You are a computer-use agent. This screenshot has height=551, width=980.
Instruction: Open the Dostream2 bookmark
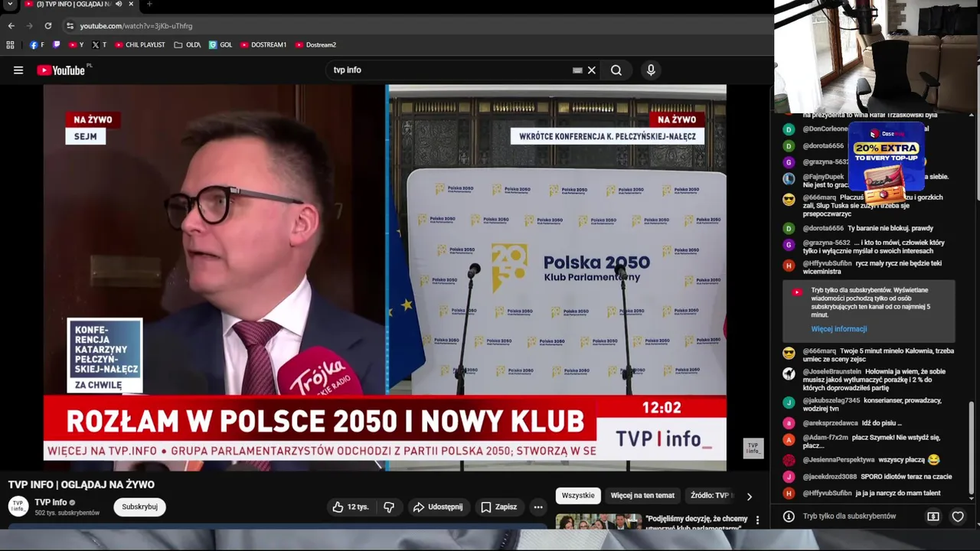click(315, 45)
